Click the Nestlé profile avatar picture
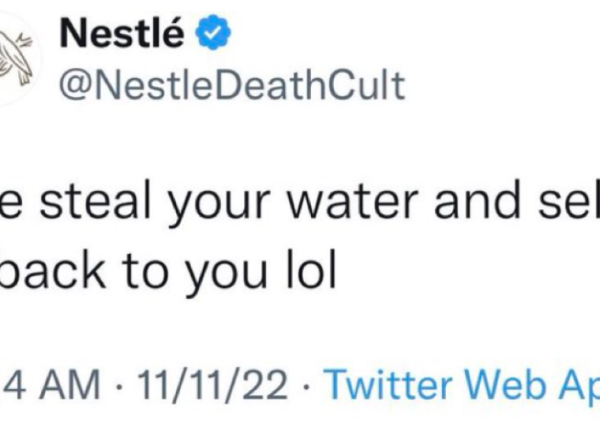The image size is (600, 434). coord(18,58)
